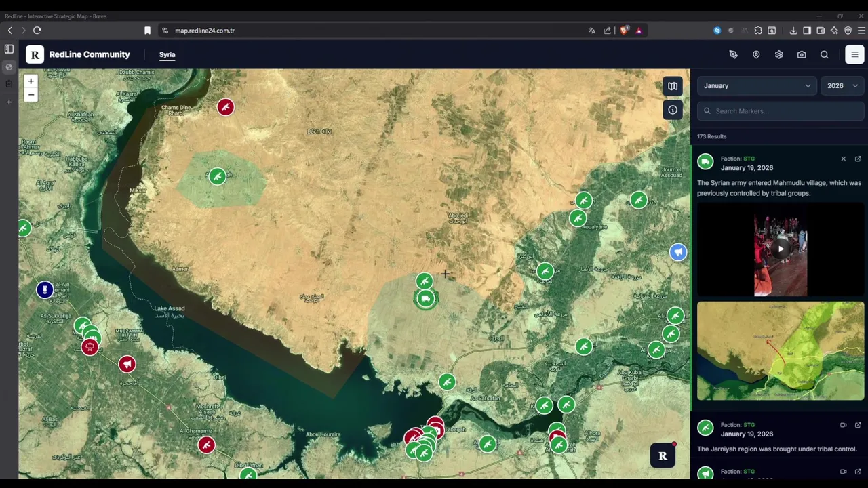Close the Mahmudlu village event card
The height and width of the screenshot is (488, 868).
click(x=843, y=159)
